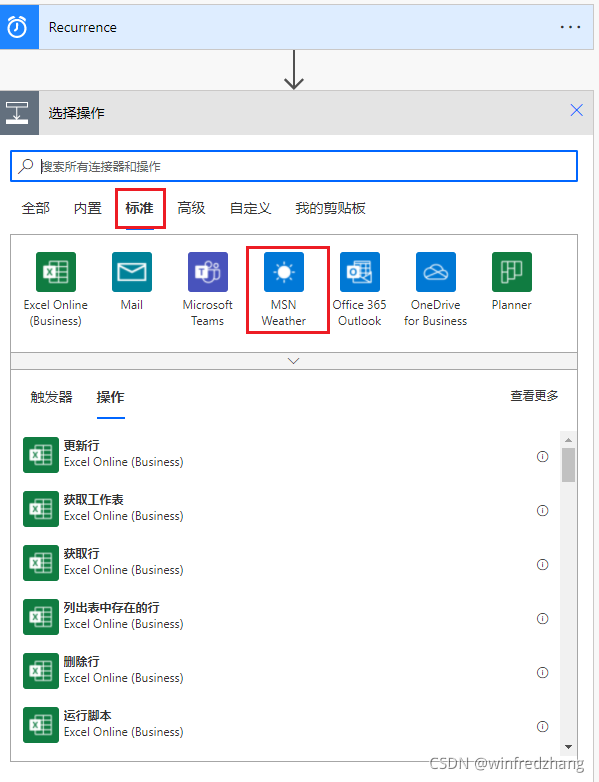This screenshot has width=599, height=782.
Task: Click the Excel icon beside 运行脚本
Action: pos(41,725)
